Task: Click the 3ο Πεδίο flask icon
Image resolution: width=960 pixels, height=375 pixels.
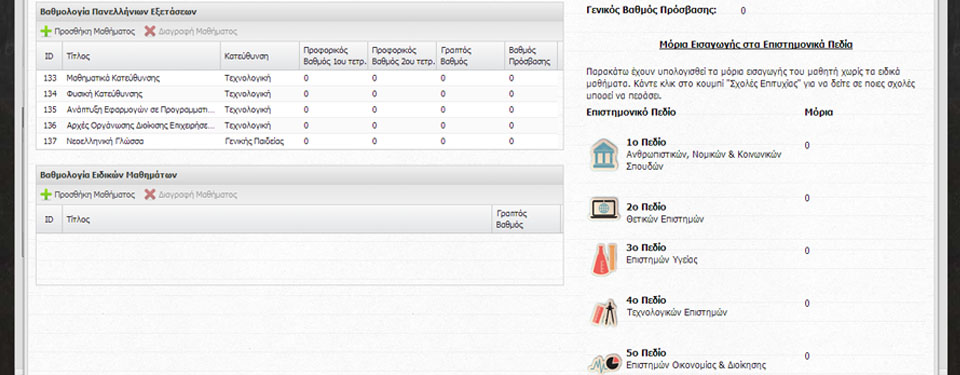Action: [604, 259]
